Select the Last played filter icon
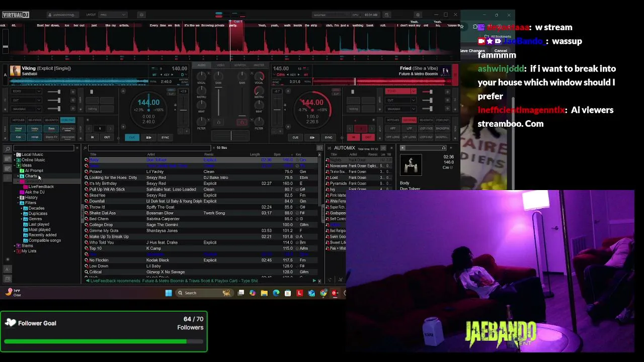The image size is (644, 362). point(26,224)
